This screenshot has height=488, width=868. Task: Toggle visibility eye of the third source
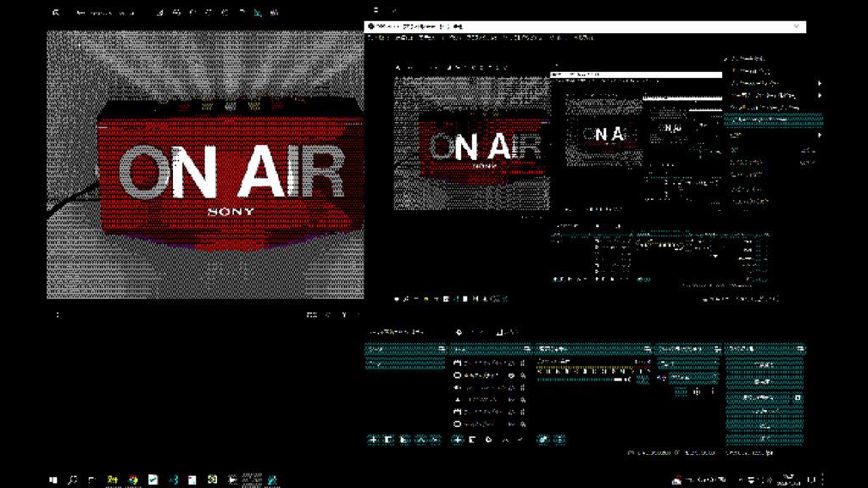[x=511, y=387]
